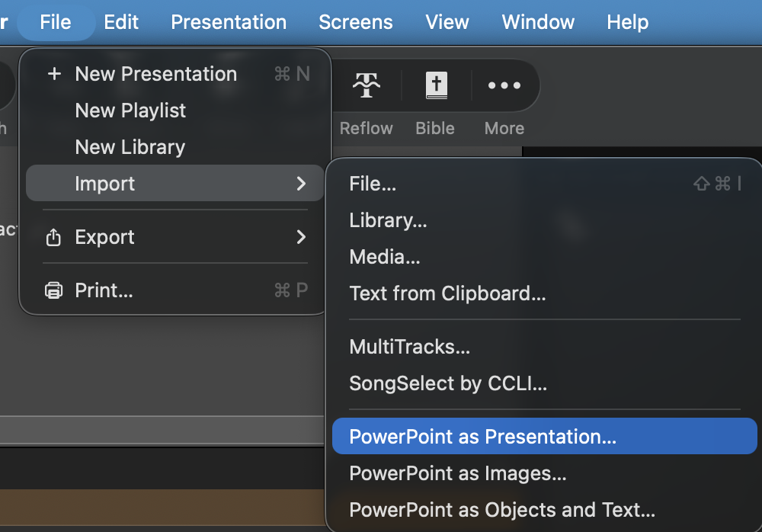Click the plus icon for New Presentation

click(x=53, y=74)
